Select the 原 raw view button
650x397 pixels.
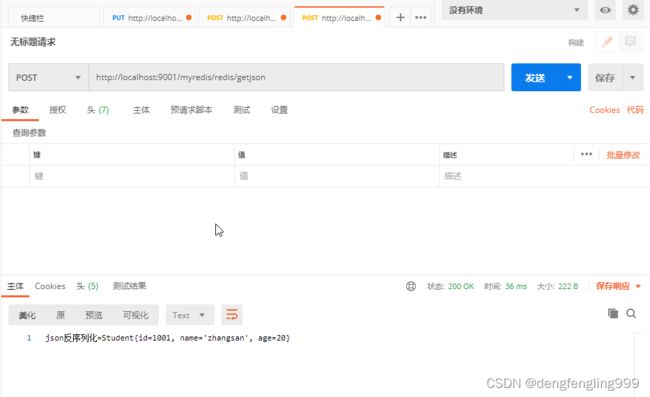(x=60, y=315)
